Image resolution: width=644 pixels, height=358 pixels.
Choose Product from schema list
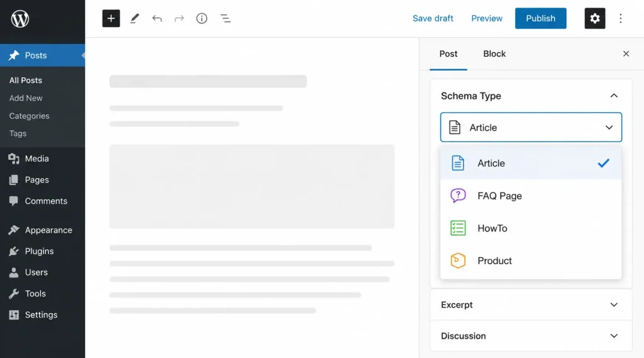[531, 260]
